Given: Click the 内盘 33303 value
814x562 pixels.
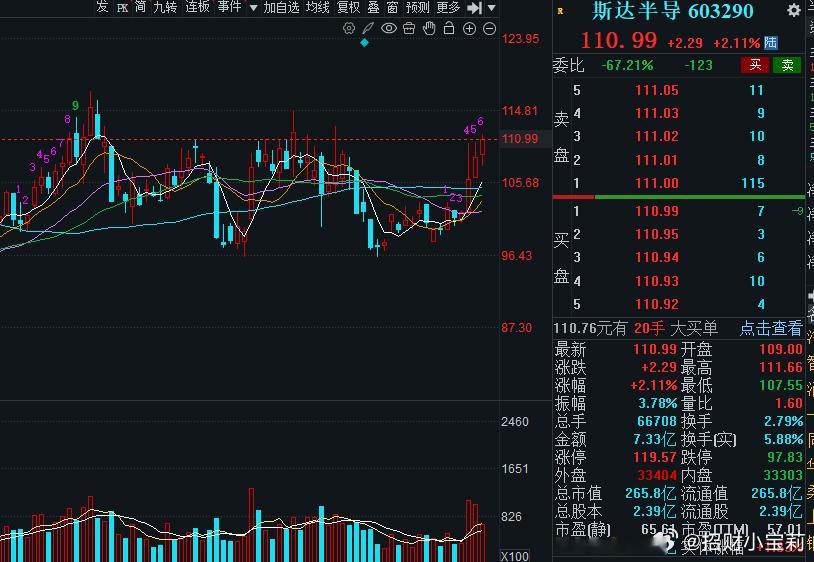Looking at the screenshot, I should tap(783, 475).
